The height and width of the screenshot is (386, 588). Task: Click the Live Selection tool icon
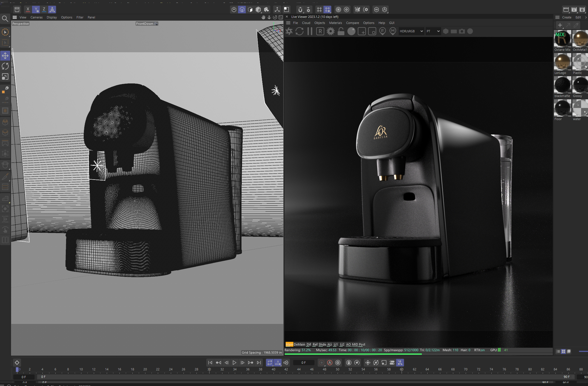click(5, 32)
